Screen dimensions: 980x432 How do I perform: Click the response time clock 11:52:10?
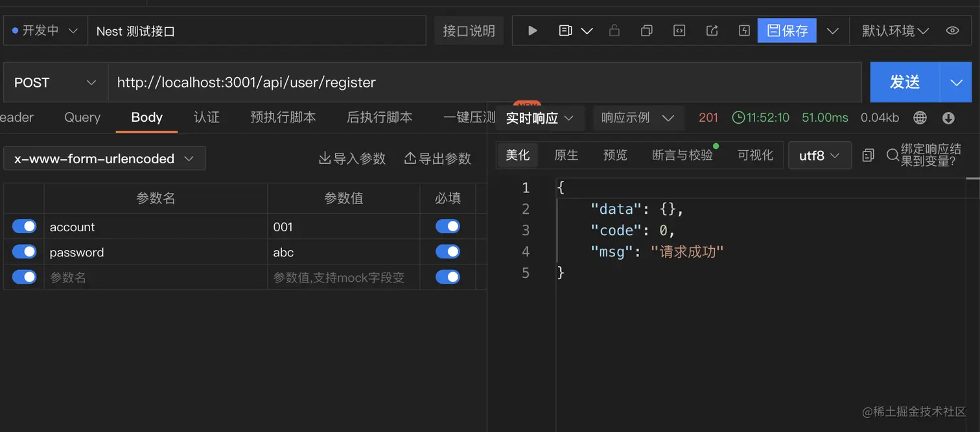(760, 117)
